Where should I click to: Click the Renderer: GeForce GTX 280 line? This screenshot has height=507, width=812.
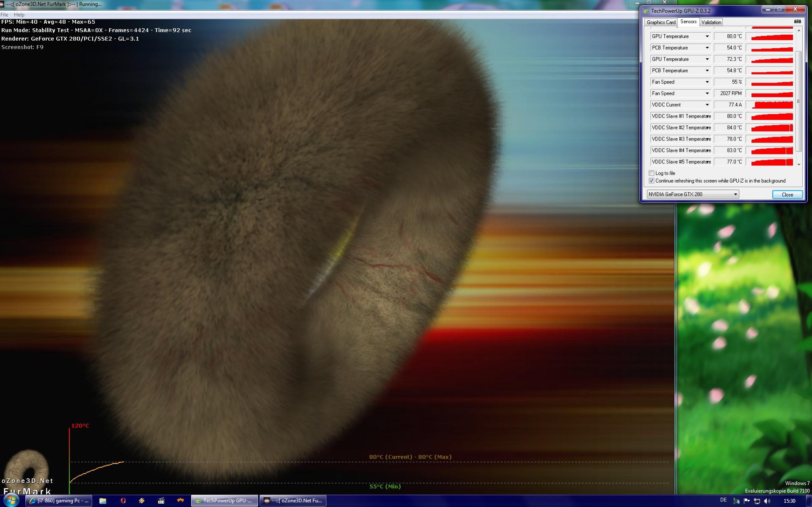point(70,39)
